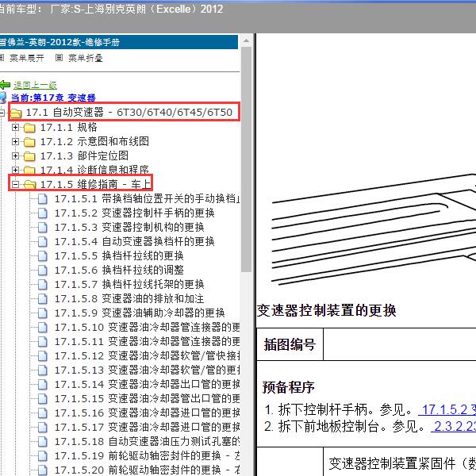Open page 17.1.5.20 前轮驱动轴密封件的更换
476x476 pixels.
(147, 470)
